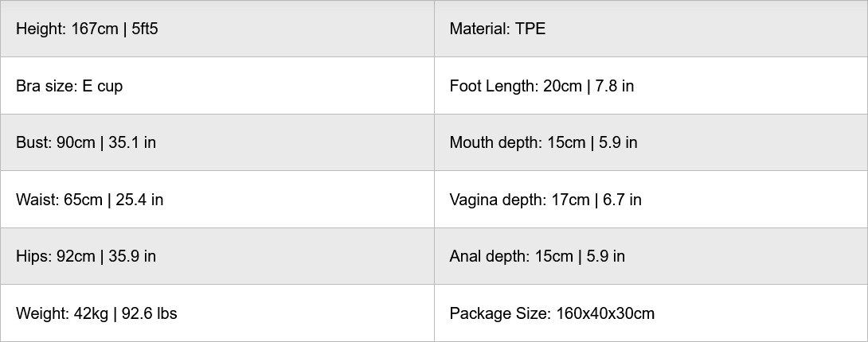Select the Mouth depth 15cm cell
The height and width of the screenshot is (342, 868).
point(650,143)
